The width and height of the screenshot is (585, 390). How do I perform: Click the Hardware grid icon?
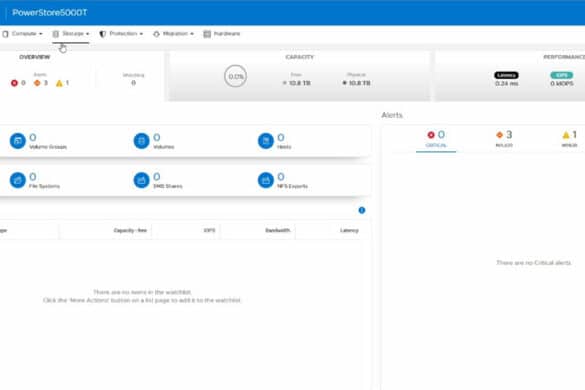coord(207,34)
